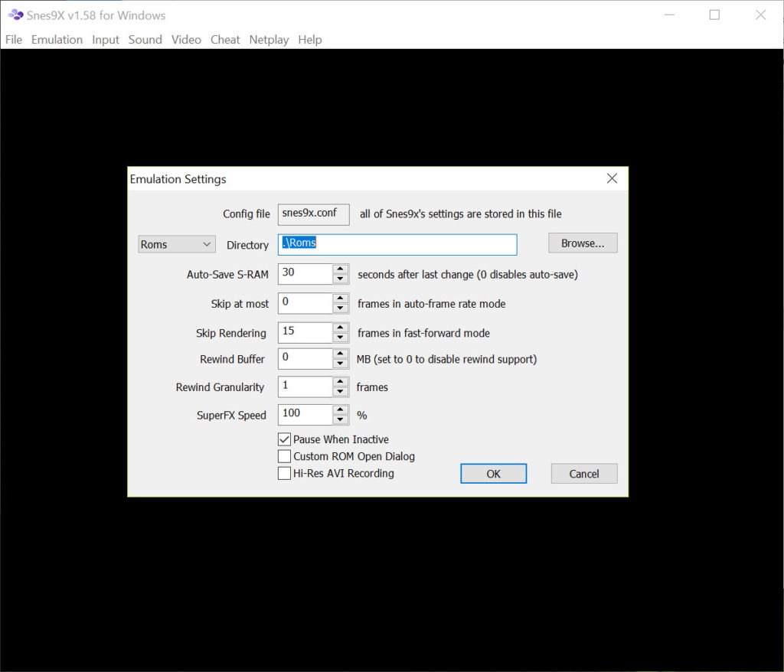Click the SuperFX Speed value field
This screenshot has width=784, height=672.
[x=305, y=415]
